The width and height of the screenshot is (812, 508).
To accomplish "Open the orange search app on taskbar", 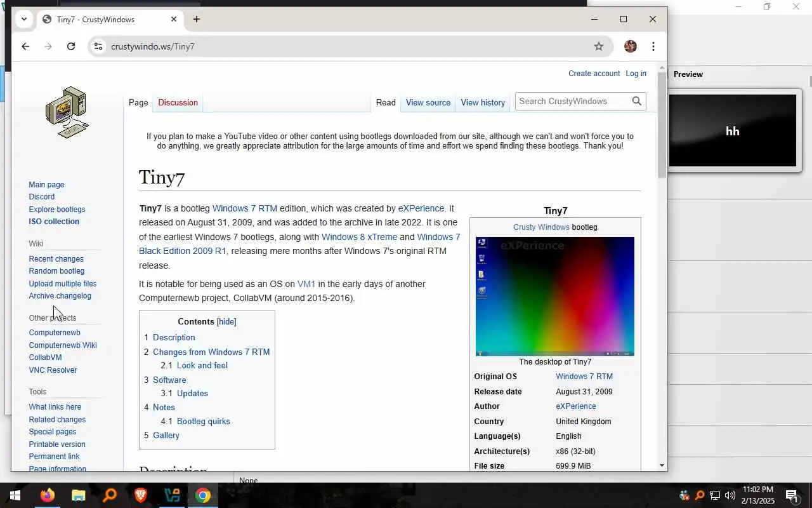I will pos(109,495).
